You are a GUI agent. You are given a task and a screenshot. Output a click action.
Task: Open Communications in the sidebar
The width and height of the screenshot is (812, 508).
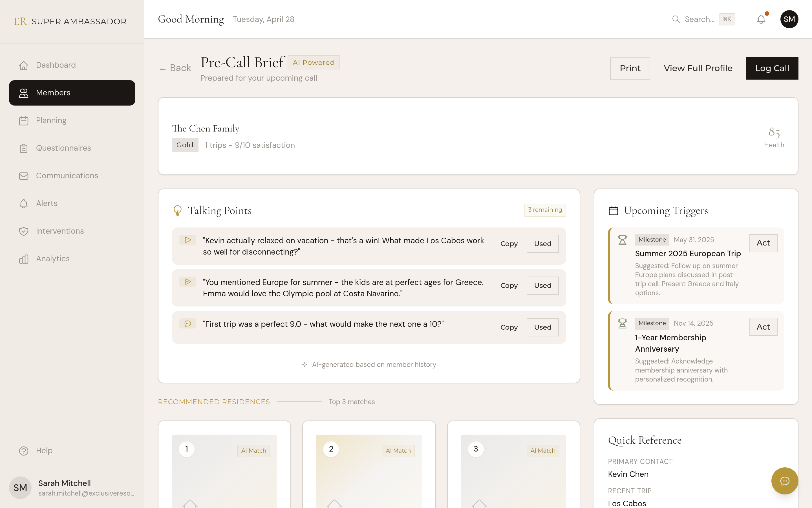(72, 176)
